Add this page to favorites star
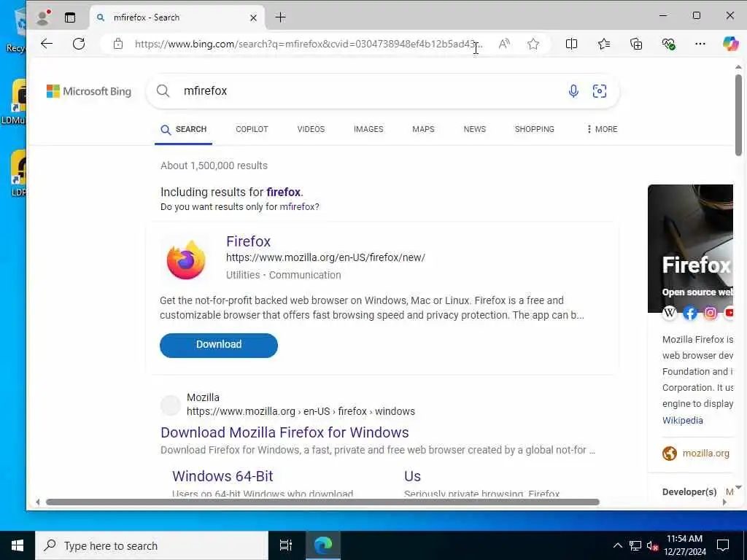The width and height of the screenshot is (747, 560). point(533,44)
